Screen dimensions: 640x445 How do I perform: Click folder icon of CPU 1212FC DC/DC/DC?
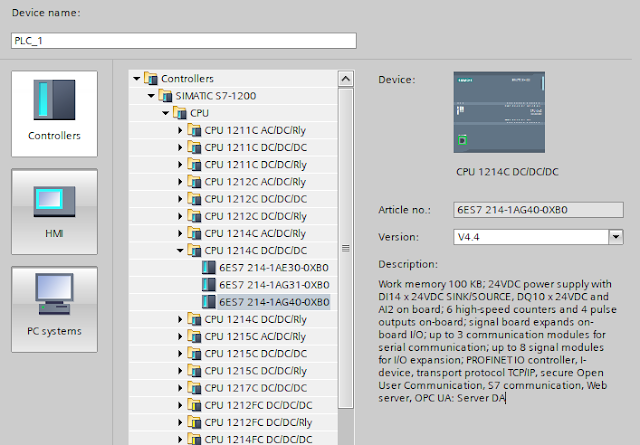tap(194, 405)
